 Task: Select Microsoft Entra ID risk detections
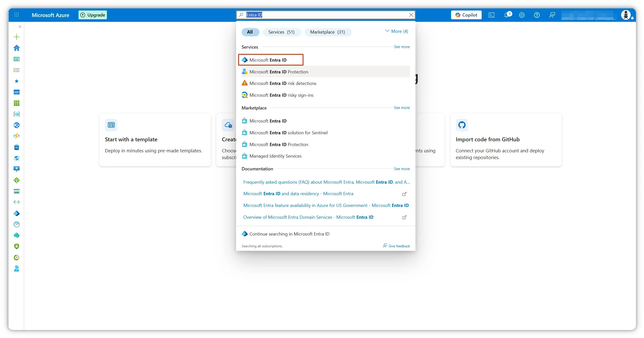[325, 83]
